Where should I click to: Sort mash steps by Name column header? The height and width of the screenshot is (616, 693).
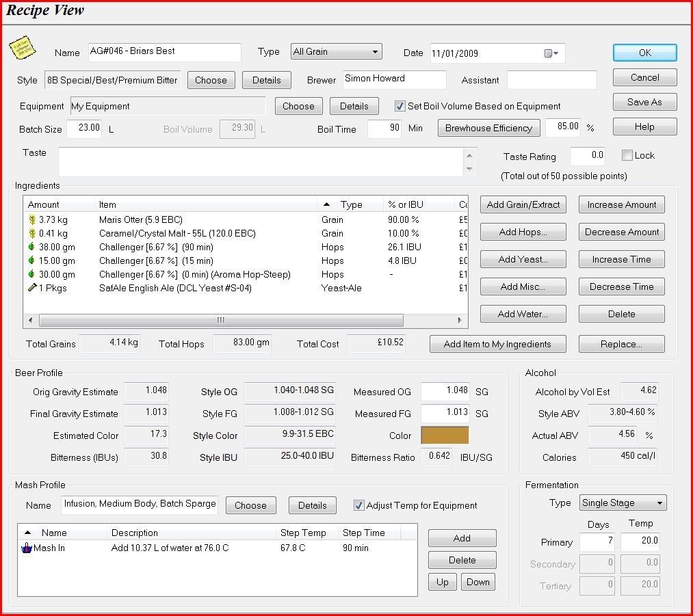(63, 533)
